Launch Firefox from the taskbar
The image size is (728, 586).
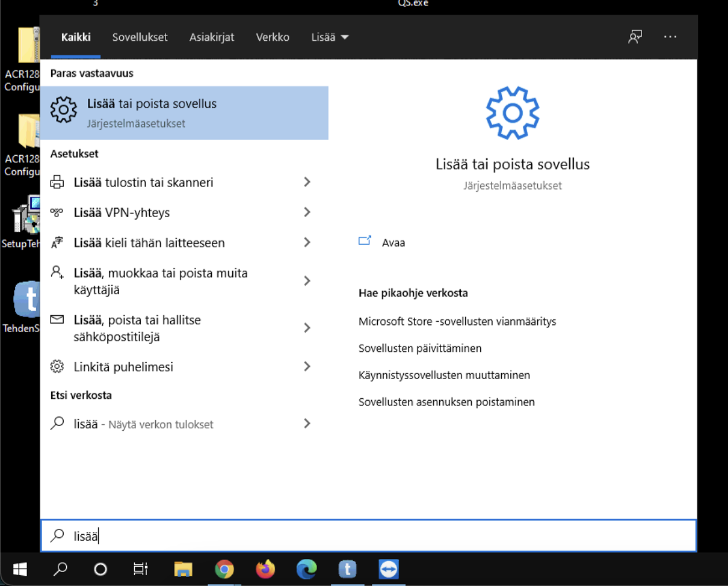tap(265, 569)
